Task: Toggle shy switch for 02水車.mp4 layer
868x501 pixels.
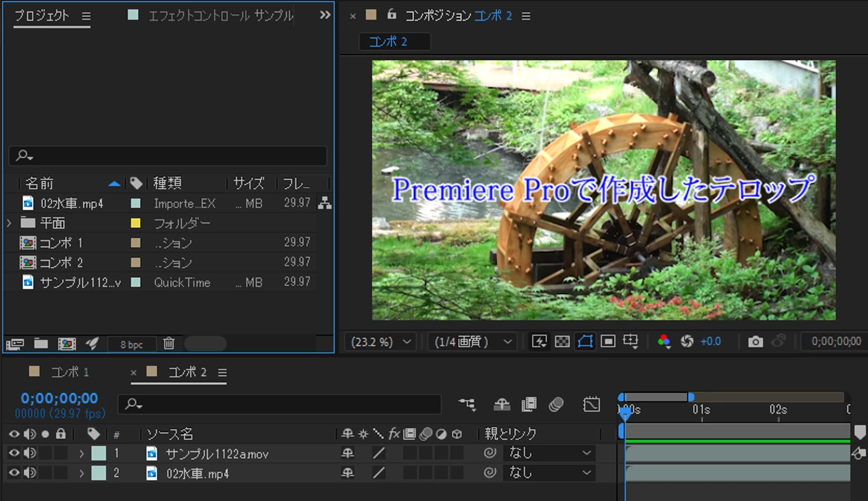Action: [347, 473]
